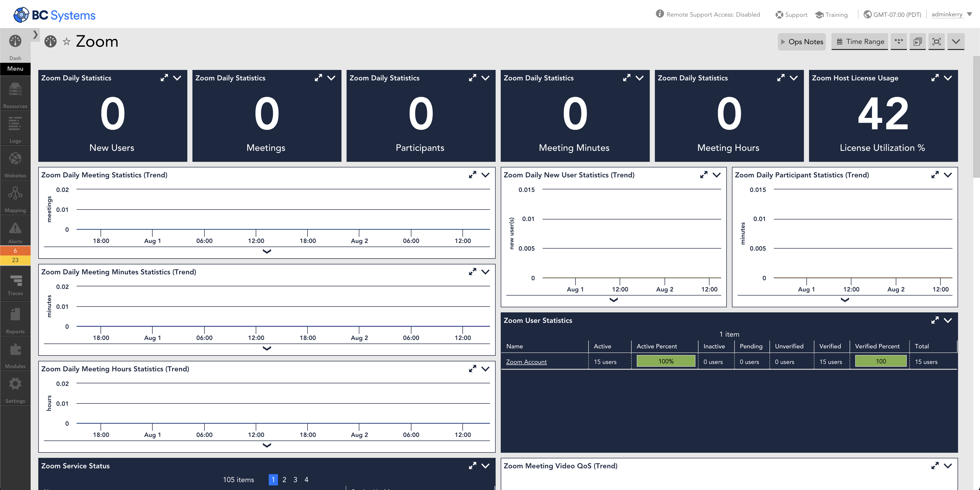Screen dimensions: 980x490
Task: Open the Participants widget dropdown menu
Action: point(485,78)
